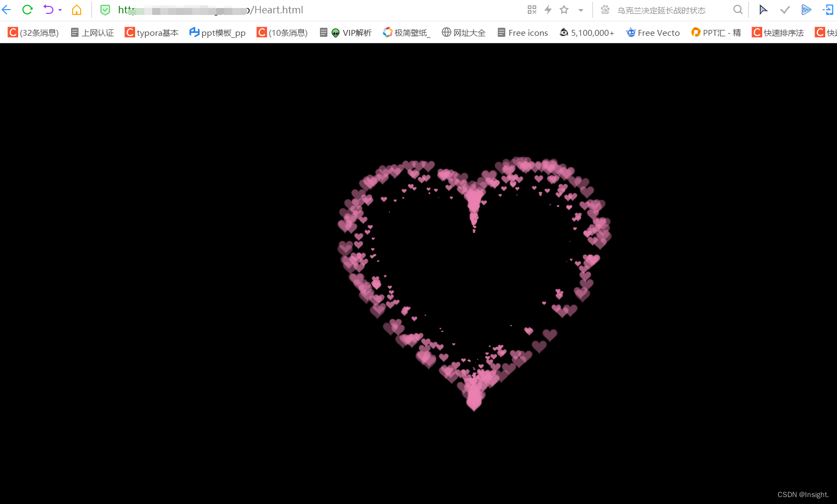Open the 5,100,000+ bookmark
Screen dimensions: 837x504
tap(586, 33)
